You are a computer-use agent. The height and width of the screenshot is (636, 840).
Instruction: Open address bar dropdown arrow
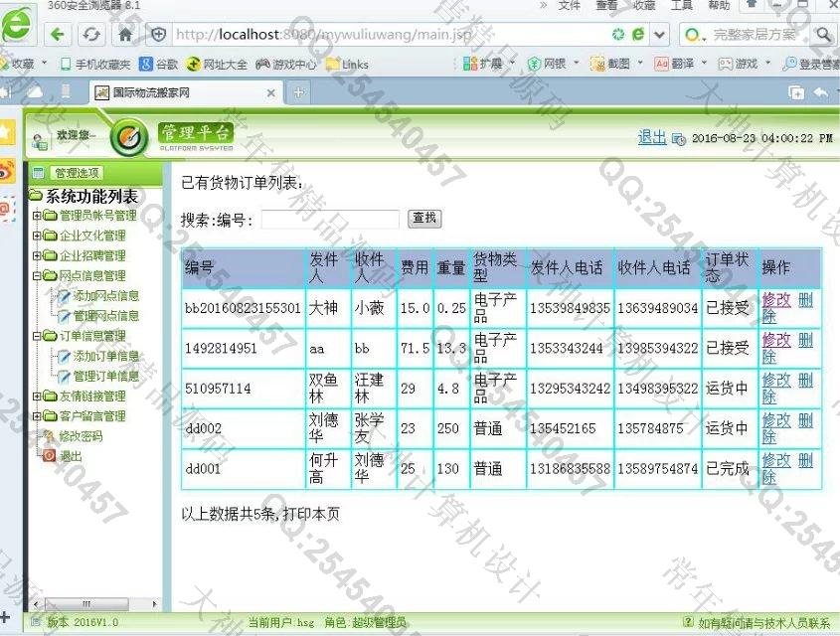659,35
